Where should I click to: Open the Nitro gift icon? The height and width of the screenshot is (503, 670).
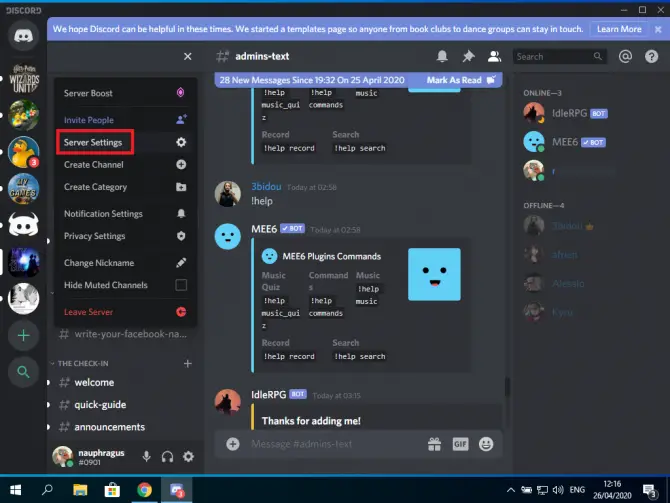[x=435, y=444]
